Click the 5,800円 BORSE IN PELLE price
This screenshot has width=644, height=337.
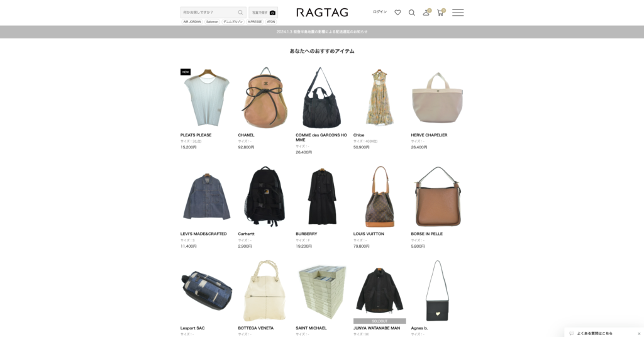pos(418,246)
